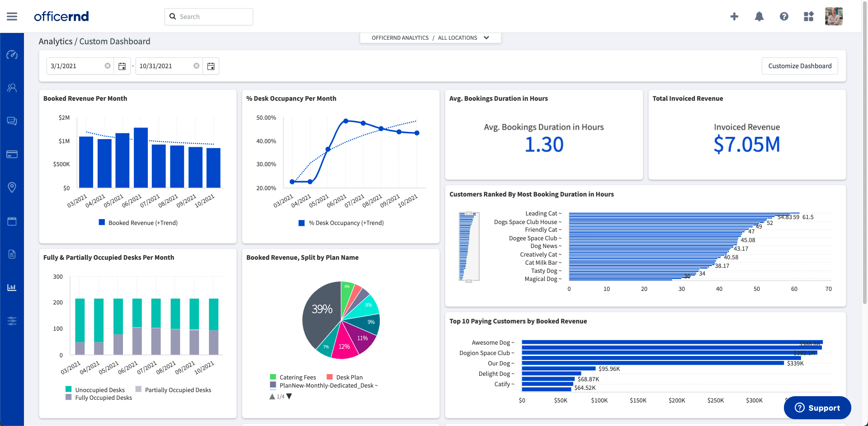Image resolution: width=868 pixels, height=426 pixels.
Task: Open the document sidebar icon
Action: tap(12, 254)
